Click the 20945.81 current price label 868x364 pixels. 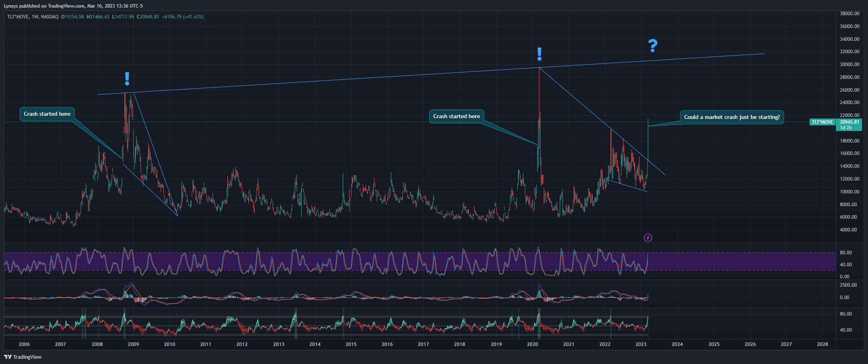849,122
